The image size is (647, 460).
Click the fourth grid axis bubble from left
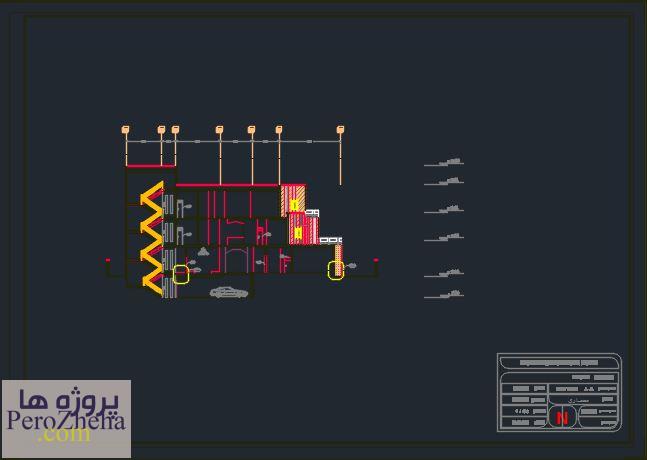pos(219,129)
